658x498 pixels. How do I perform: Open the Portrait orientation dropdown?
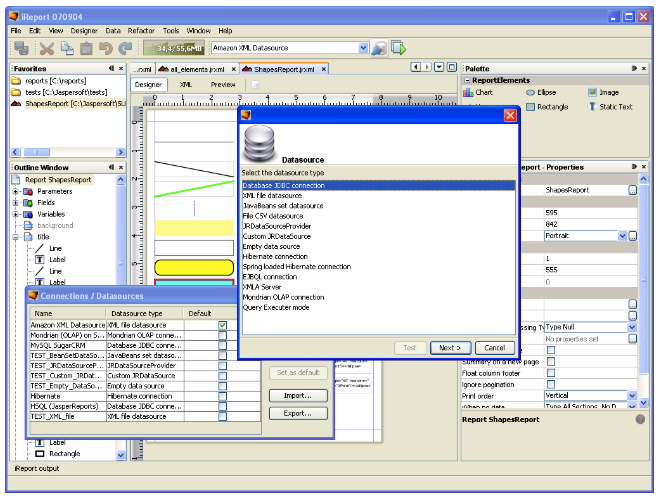click(x=622, y=236)
